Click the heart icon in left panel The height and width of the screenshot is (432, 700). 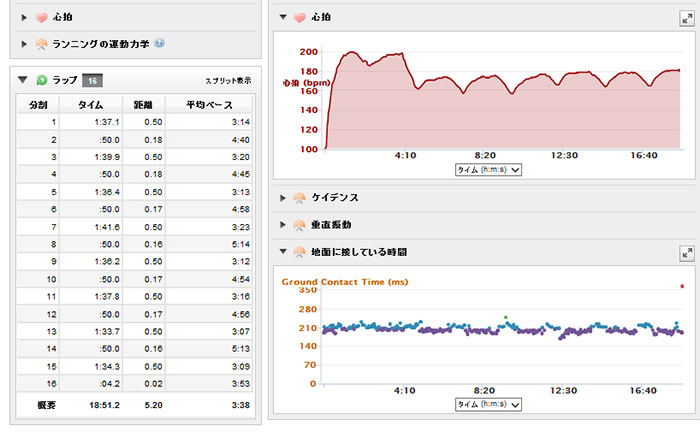tap(42, 17)
